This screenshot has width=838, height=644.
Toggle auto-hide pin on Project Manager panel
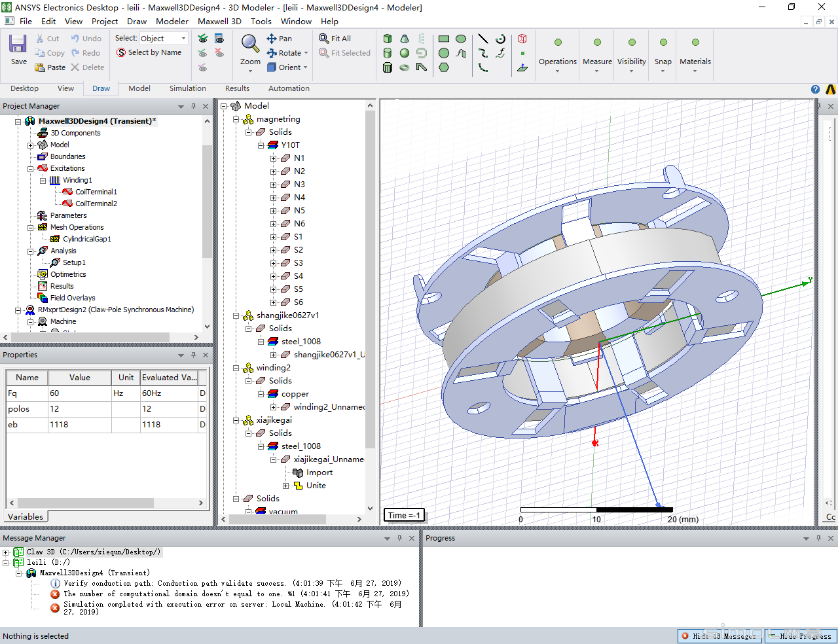(x=193, y=106)
